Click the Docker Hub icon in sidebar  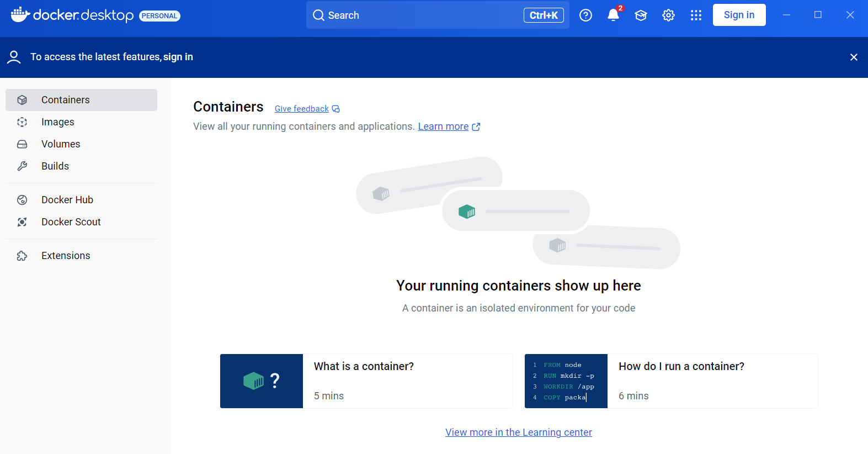pos(22,200)
